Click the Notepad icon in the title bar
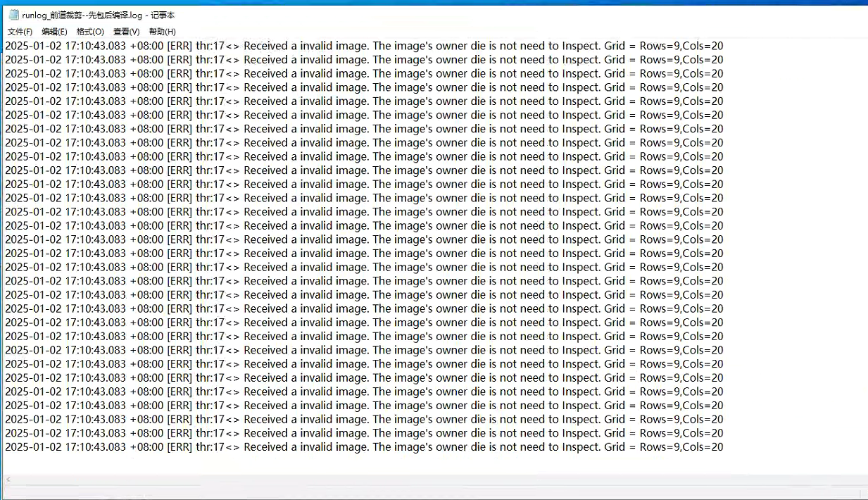 pos(13,15)
